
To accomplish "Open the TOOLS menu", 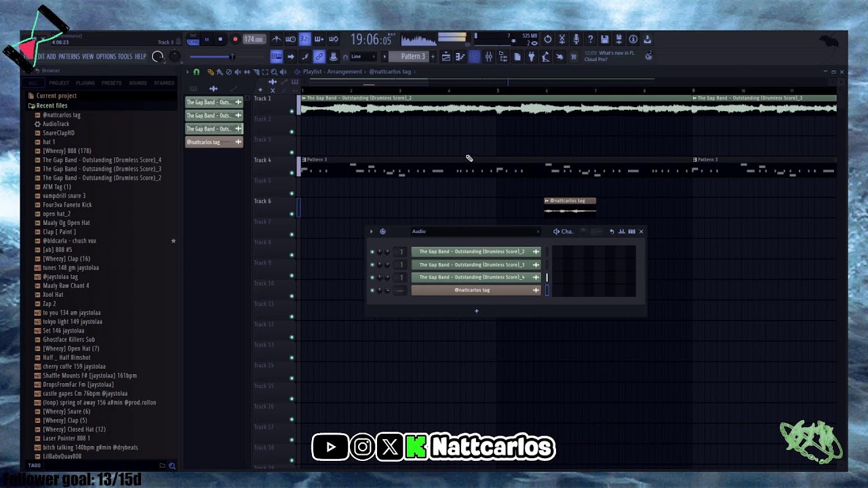I will 125,57.
